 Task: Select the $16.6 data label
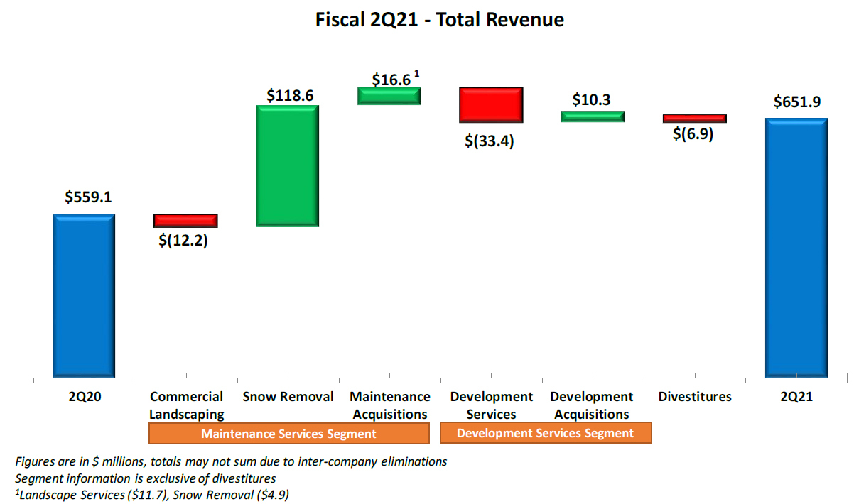pos(392,79)
